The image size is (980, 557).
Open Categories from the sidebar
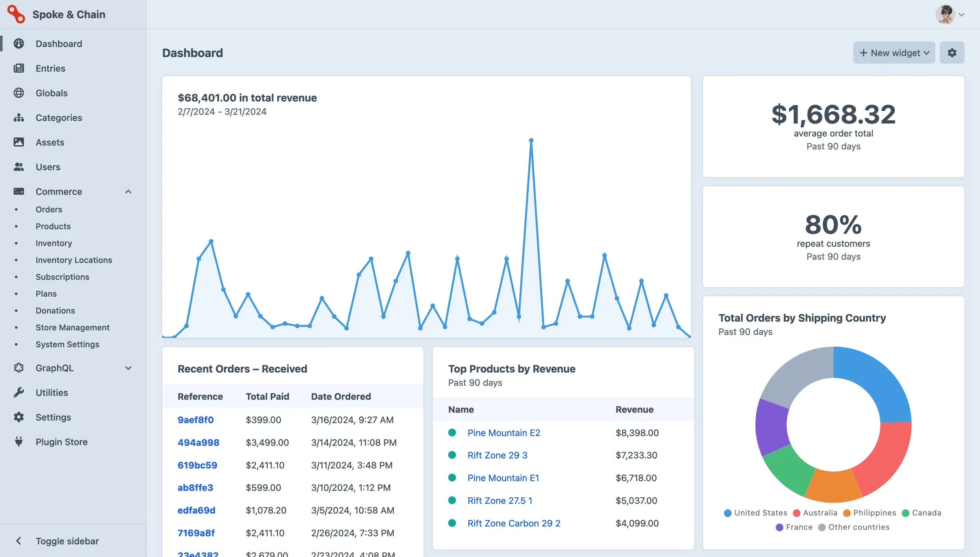pos(58,118)
